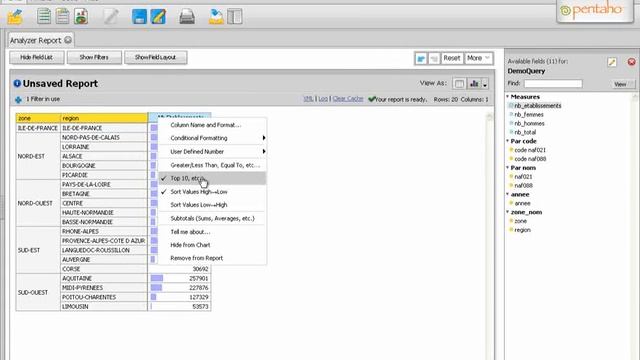Choose Subtotals (Sums, Averages, etc.)
Screen dimensions: 640x360
212,218
